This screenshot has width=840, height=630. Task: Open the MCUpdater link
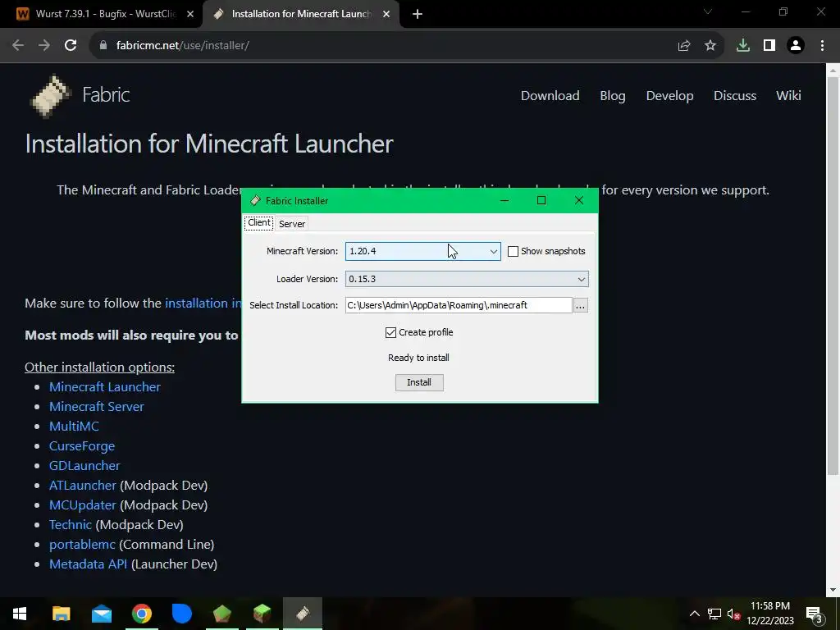[x=83, y=505]
